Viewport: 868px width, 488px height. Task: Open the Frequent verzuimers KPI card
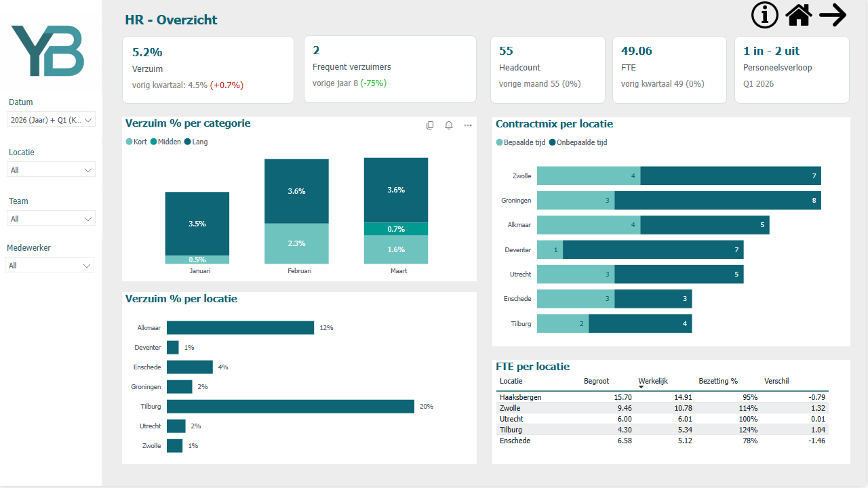pyautogui.click(x=390, y=70)
